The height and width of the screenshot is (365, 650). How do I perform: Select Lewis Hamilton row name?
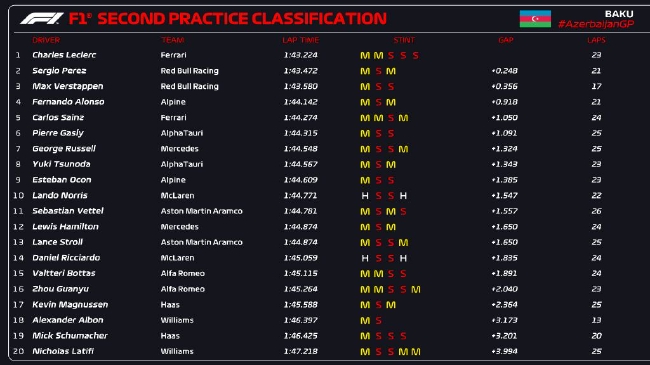65,226
